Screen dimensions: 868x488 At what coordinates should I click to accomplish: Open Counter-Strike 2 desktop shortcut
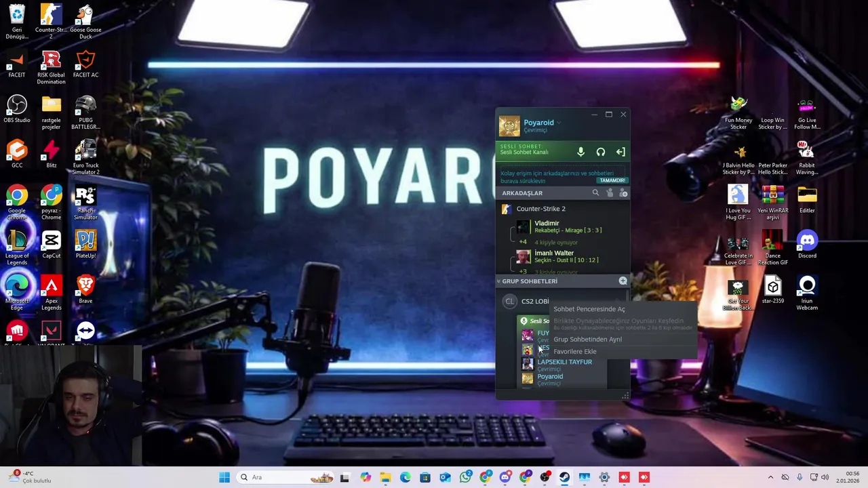click(x=51, y=22)
